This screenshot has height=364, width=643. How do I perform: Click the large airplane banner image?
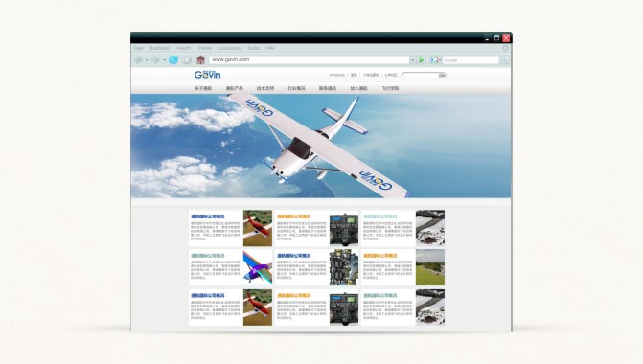[321, 146]
